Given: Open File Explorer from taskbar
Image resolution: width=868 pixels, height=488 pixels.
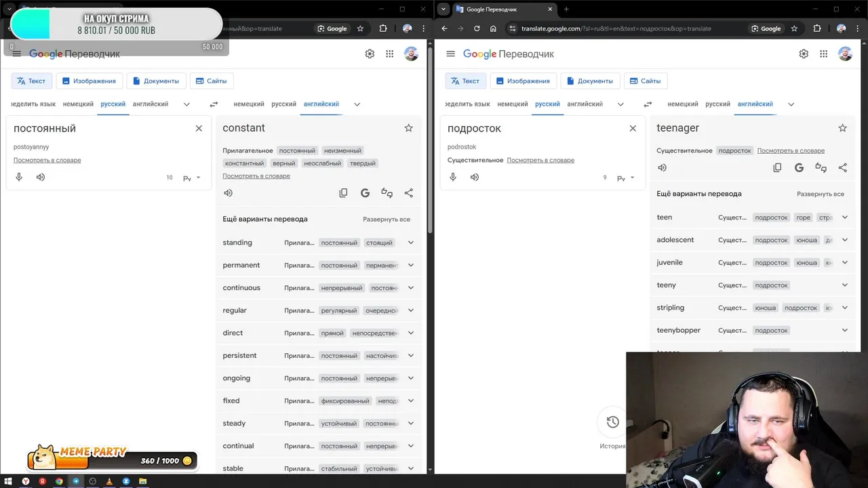Looking at the screenshot, I should click(143, 481).
